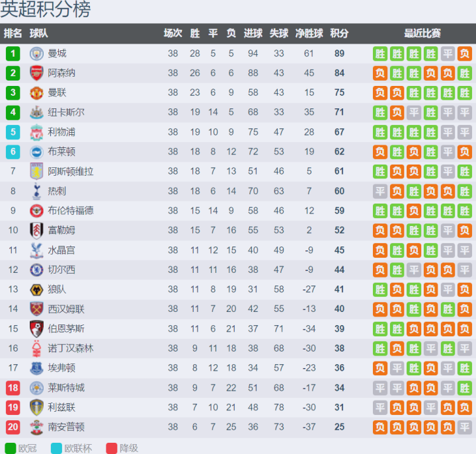This screenshot has width=476, height=454.
Task: Click the Manchester City crest beside 曼城
Action: pyautogui.click(x=36, y=54)
